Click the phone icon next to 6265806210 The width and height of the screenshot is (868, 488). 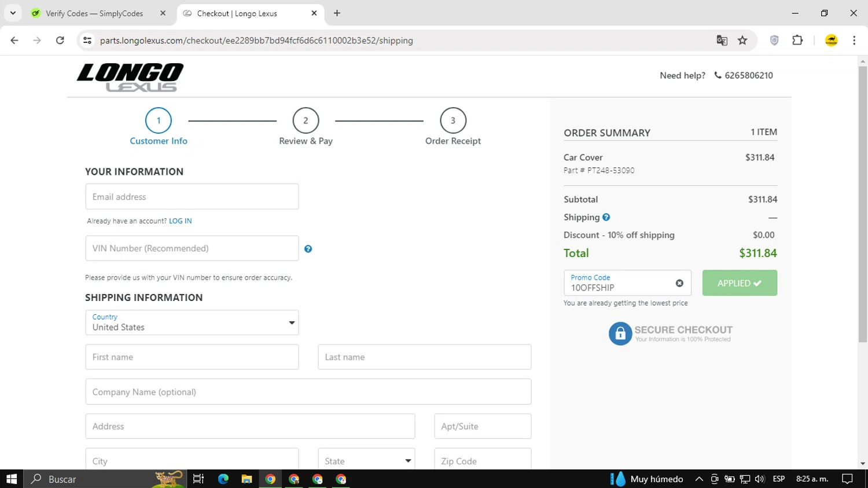(x=718, y=75)
